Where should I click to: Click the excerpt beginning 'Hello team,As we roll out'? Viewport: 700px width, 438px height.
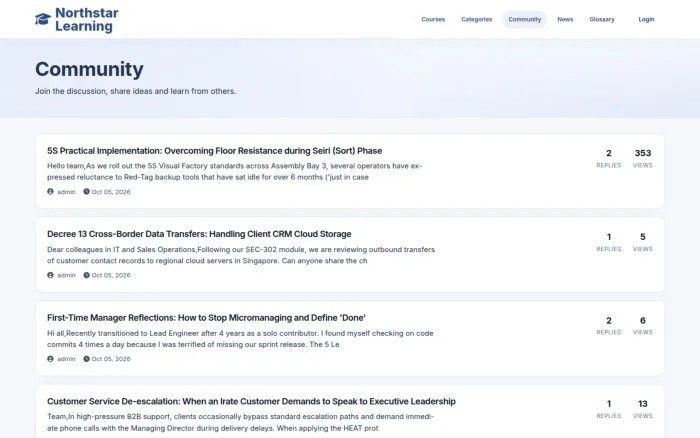coord(234,171)
